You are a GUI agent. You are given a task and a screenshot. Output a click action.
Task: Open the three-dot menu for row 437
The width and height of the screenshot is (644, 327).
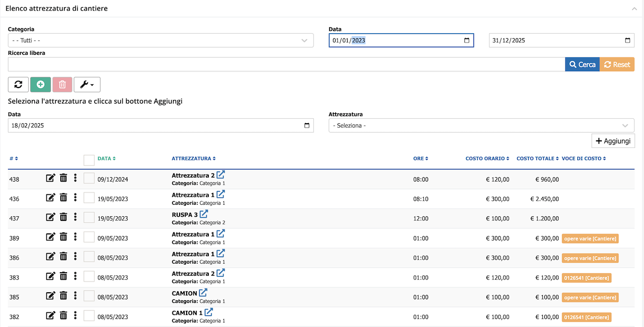75,217
